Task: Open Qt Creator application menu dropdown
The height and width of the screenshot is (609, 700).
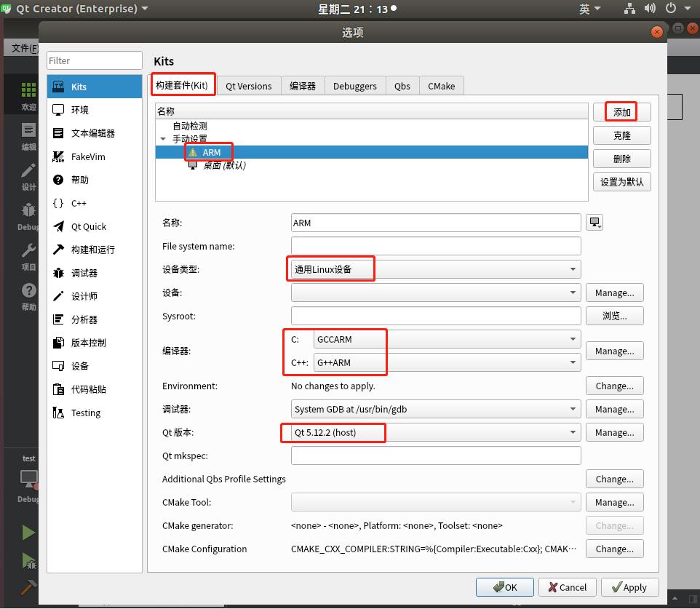Action: pyautogui.click(x=81, y=9)
